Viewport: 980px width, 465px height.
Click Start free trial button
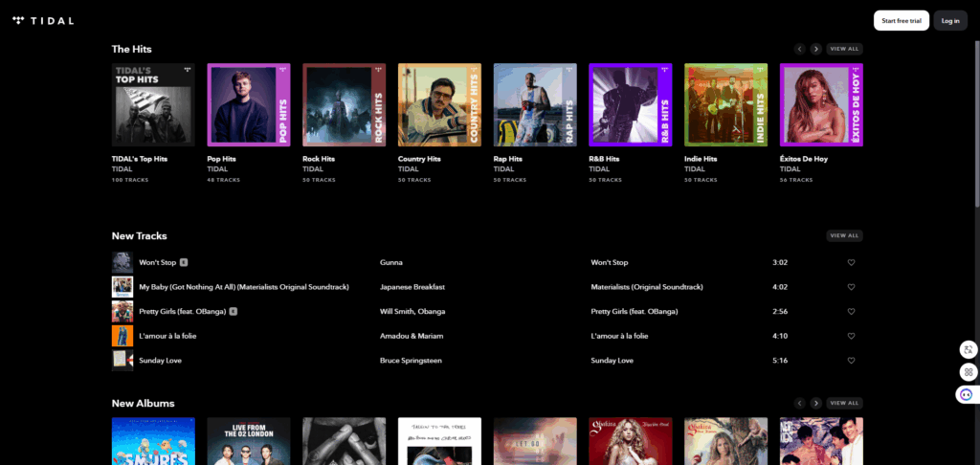902,21
